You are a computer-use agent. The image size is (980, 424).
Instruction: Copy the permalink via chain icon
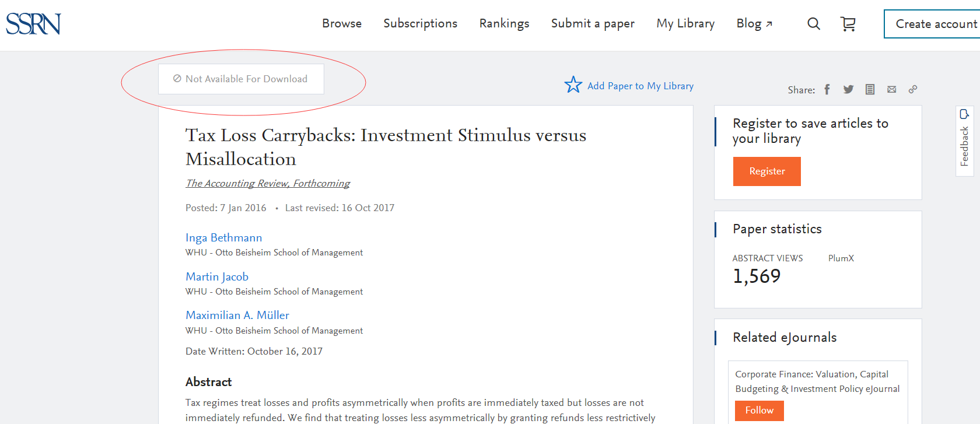(x=913, y=89)
